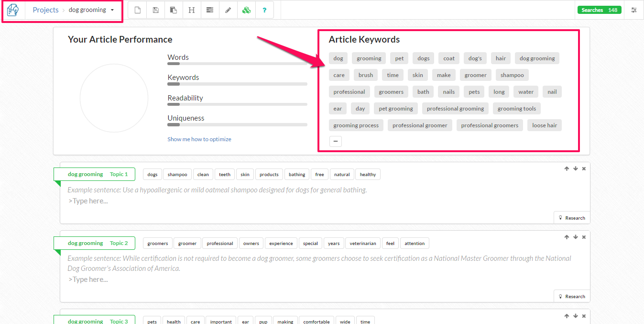Image resolution: width=644 pixels, height=324 pixels.
Task: Select the 'nails' article keyword tag
Action: (x=449, y=92)
